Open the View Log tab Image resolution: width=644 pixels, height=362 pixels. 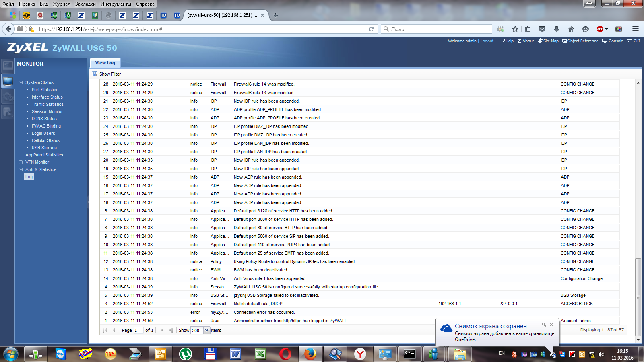pos(105,63)
